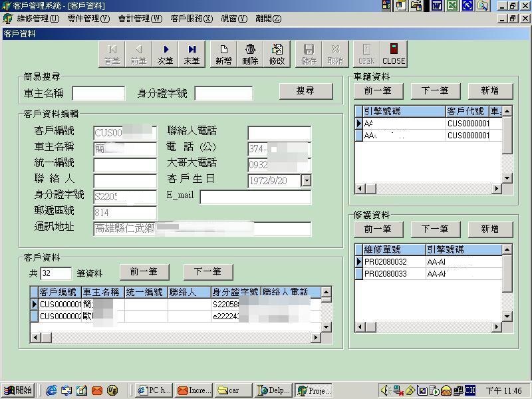Expand the 客戶生日 date dropdown
The image size is (532, 399).
[x=306, y=180]
